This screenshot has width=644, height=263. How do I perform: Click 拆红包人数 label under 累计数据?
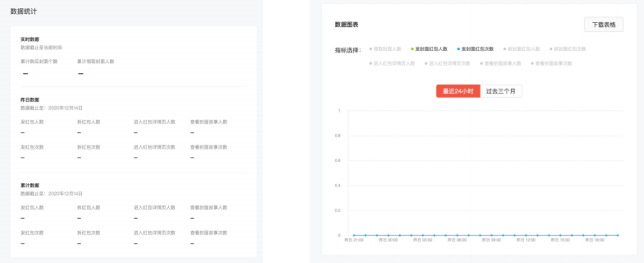pyautogui.click(x=89, y=208)
